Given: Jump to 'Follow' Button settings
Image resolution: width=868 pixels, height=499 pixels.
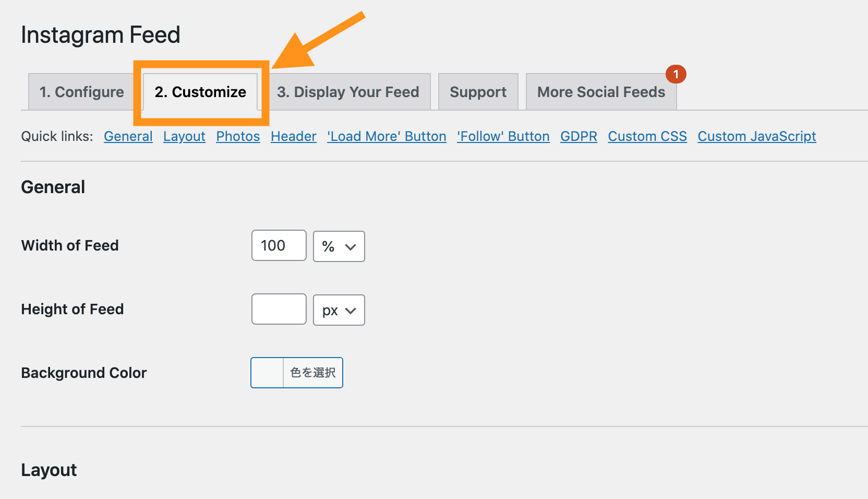Looking at the screenshot, I should point(502,136).
